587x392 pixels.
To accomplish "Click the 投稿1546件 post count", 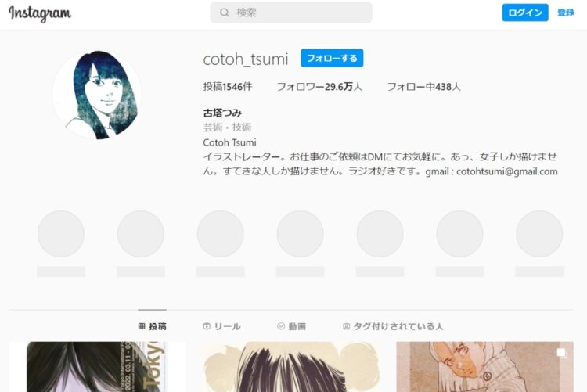I will point(228,87).
